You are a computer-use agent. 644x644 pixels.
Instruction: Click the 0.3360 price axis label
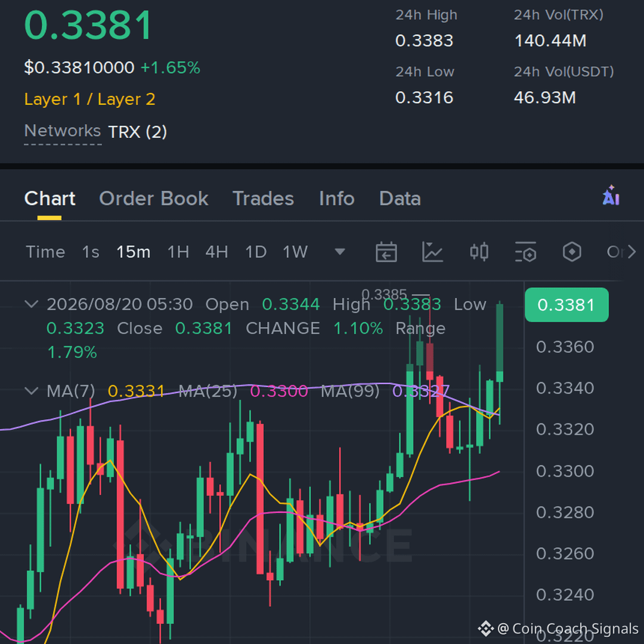pos(565,347)
